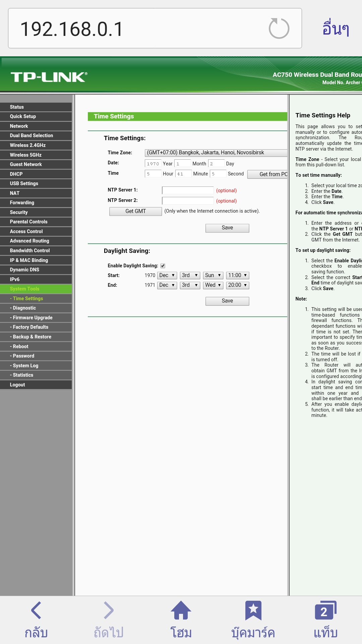
Task: Click the Day input field
Action: 217,164
